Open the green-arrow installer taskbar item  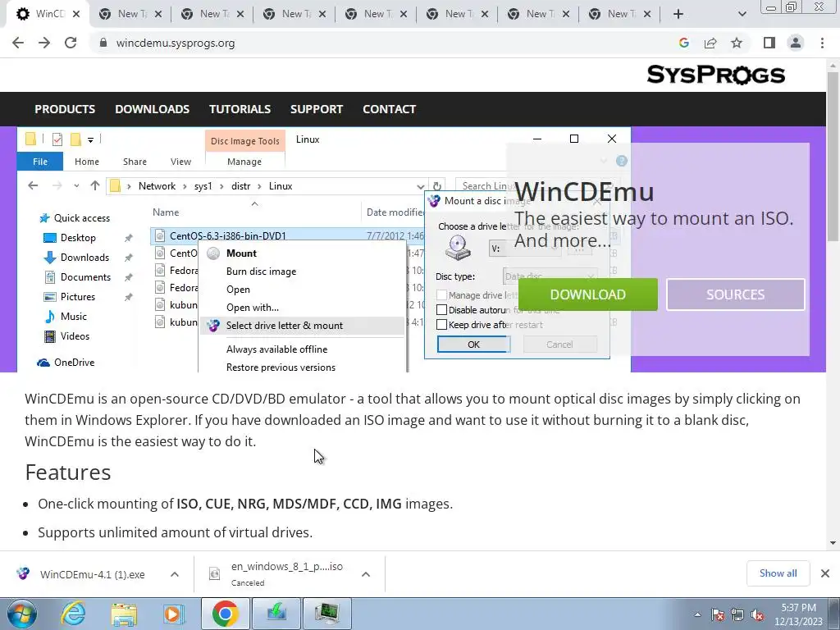(x=276, y=614)
